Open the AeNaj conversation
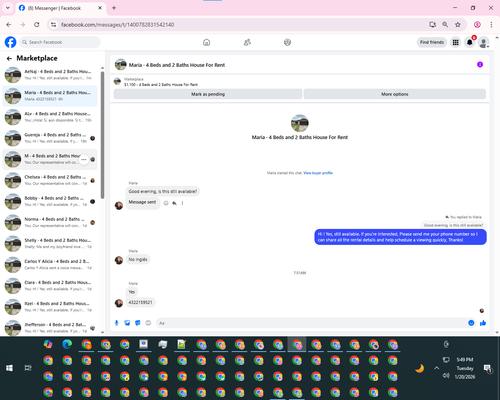Viewport: 500px width, 400px height. [x=50, y=75]
